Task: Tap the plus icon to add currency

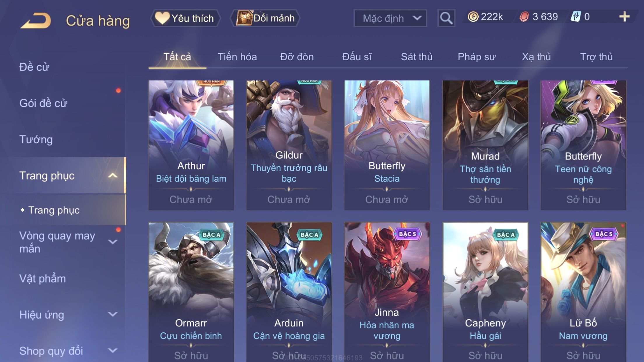Action: click(x=624, y=17)
